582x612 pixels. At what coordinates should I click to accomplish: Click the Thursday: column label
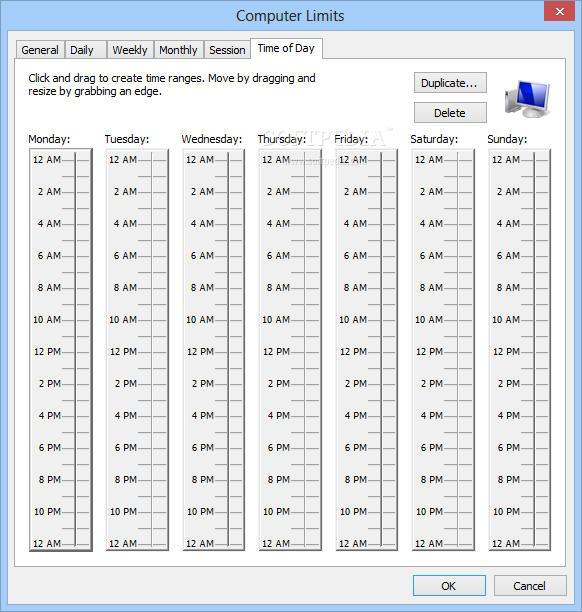(282, 139)
